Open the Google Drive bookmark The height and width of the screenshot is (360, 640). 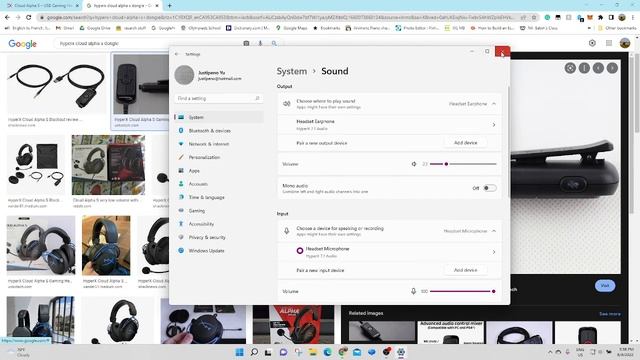pos(95,28)
